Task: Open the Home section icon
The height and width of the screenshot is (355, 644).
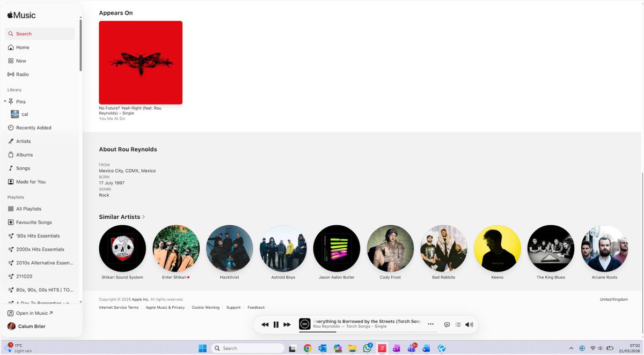Action: pos(11,47)
